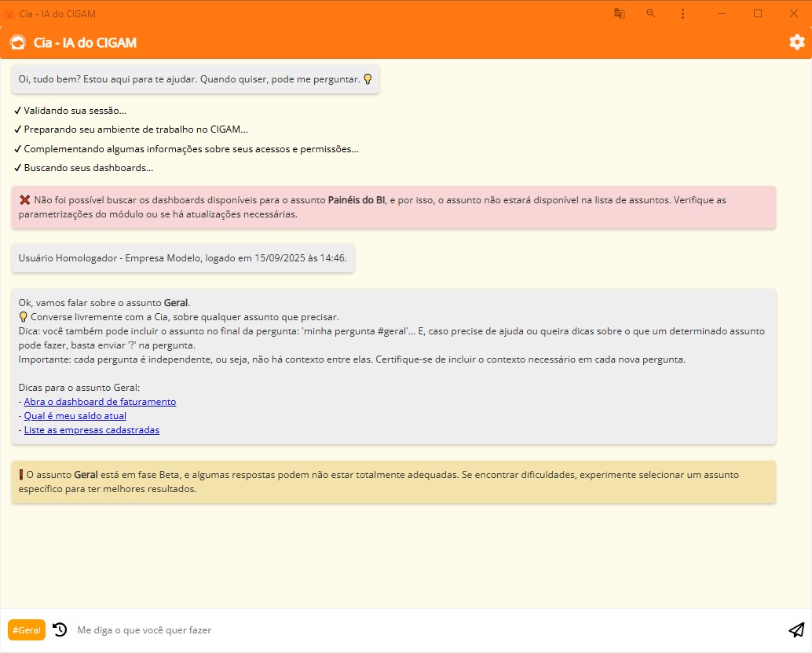Open the settings gear icon
The width and height of the screenshot is (812, 653).
[x=797, y=42]
